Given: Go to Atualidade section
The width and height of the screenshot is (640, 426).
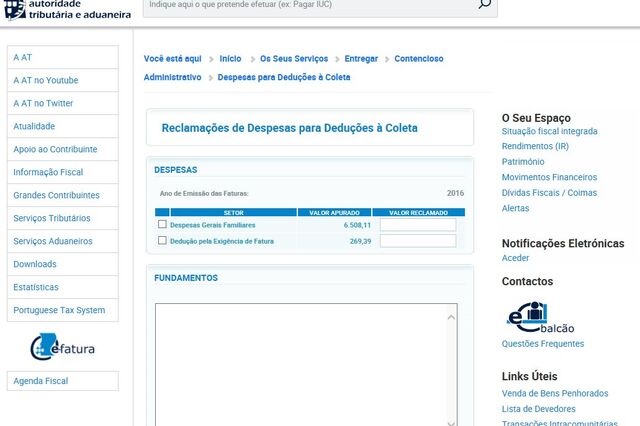Looking at the screenshot, I should coord(63,126).
